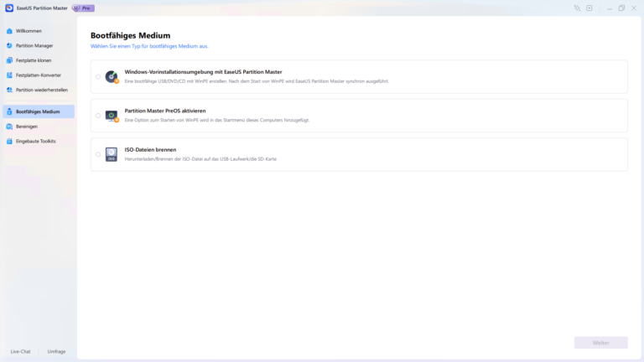This screenshot has height=362, width=644.
Task: Select Windows-Vorinstallationsumgebung radio button
Action: pos(98,77)
